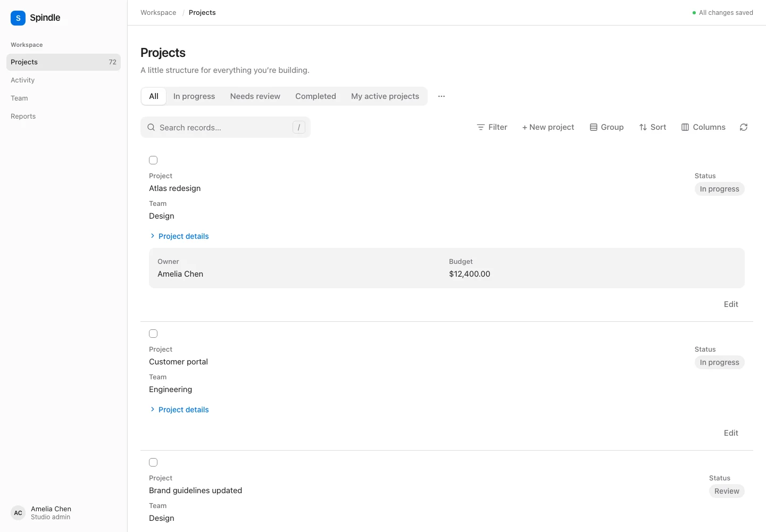Click the Spindle logo icon
766x532 pixels.
[x=18, y=18]
